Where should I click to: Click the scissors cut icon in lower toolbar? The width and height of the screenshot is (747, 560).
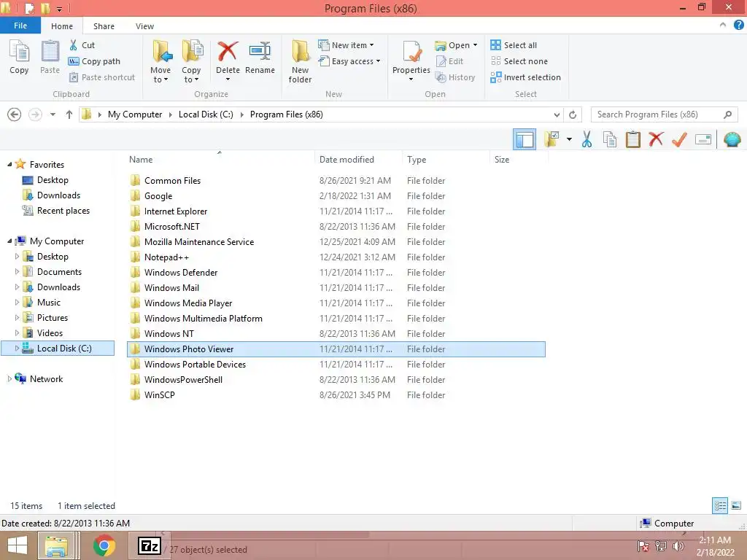tap(587, 139)
